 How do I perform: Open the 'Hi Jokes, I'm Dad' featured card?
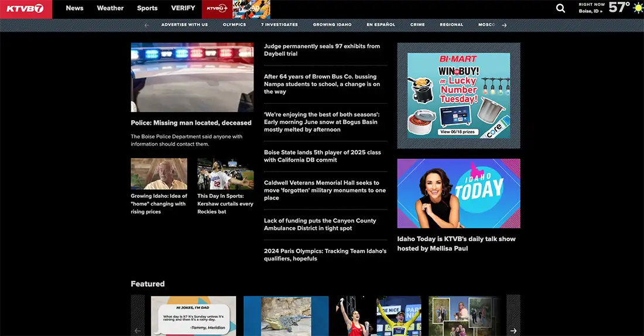tap(193, 316)
